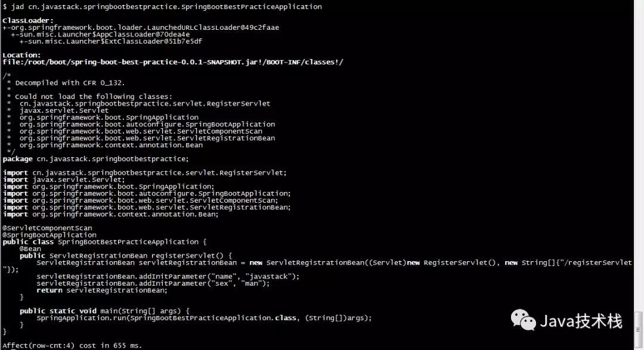This screenshot has height=350, width=644.
Task: Click the import javax.servlet.Servlet line
Action: coord(64,179)
